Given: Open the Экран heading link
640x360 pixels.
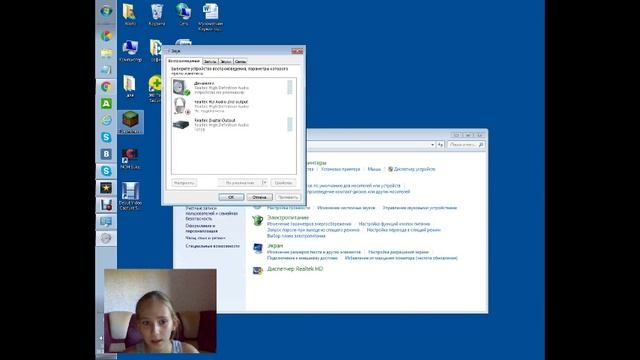Looking at the screenshot, I should 275,246.
